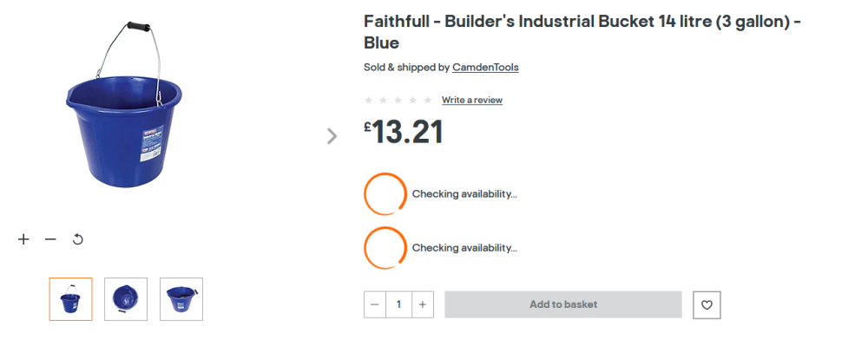The width and height of the screenshot is (868, 353).
Task: Click the Add to basket button
Action: click(x=563, y=304)
